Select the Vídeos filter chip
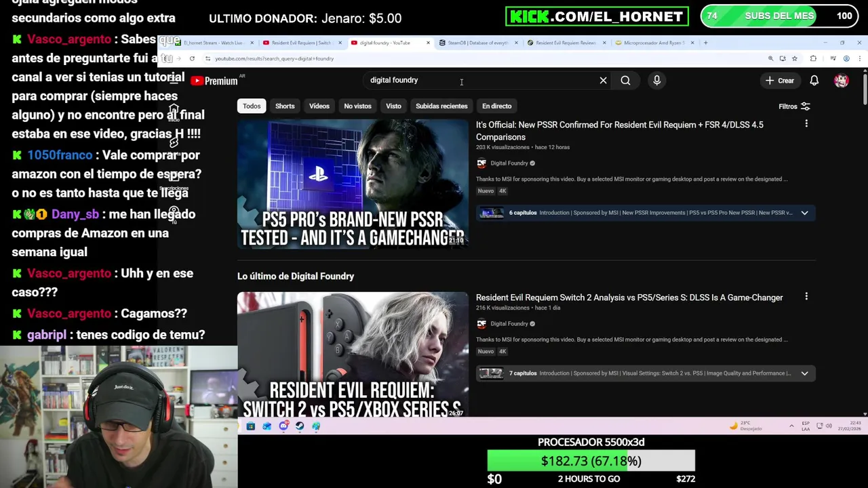The height and width of the screenshot is (488, 868). pyautogui.click(x=319, y=106)
